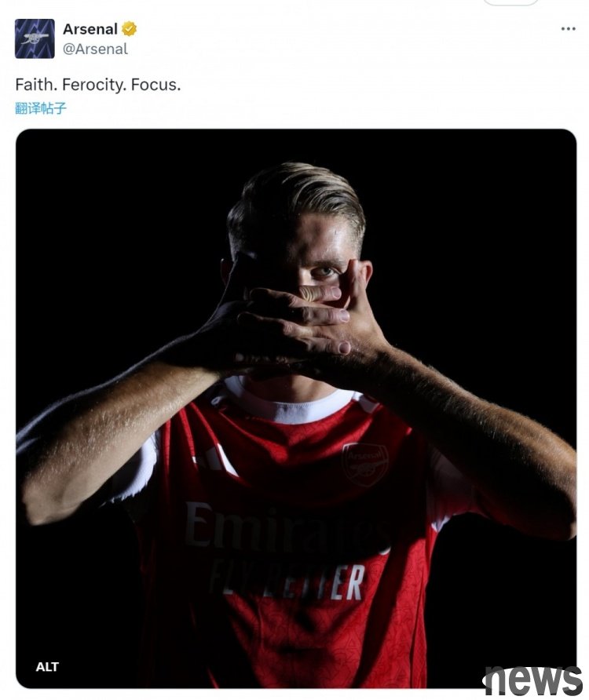The width and height of the screenshot is (589, 700).
Task: Click the crossed hands covering the face
Action: click(x=298, y=322)
